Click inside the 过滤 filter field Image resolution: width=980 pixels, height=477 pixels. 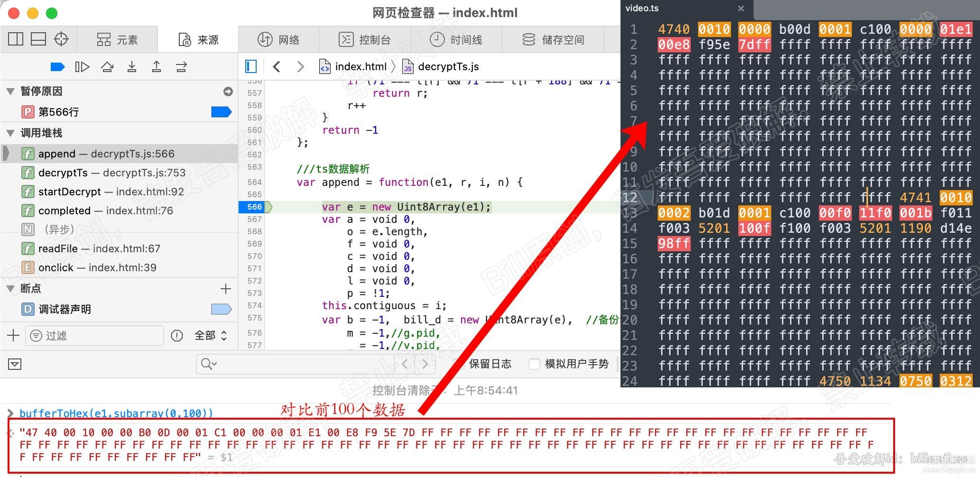(x=95, y=335)
